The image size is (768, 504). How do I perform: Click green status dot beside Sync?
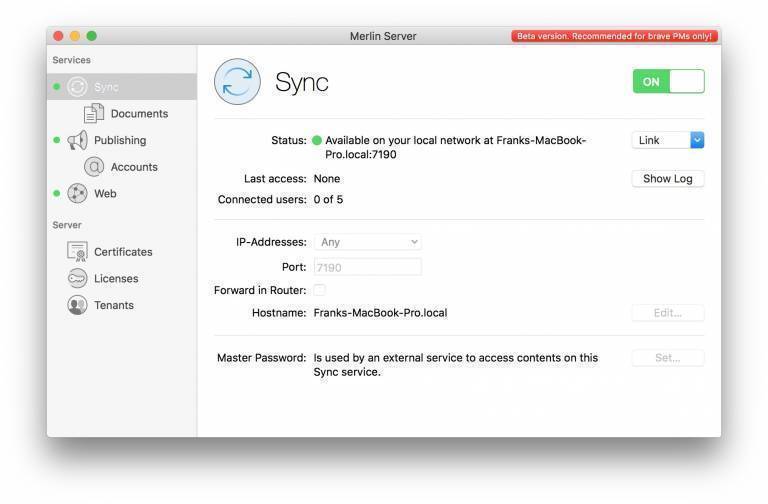pyautogui.click(x=57, y=87)
